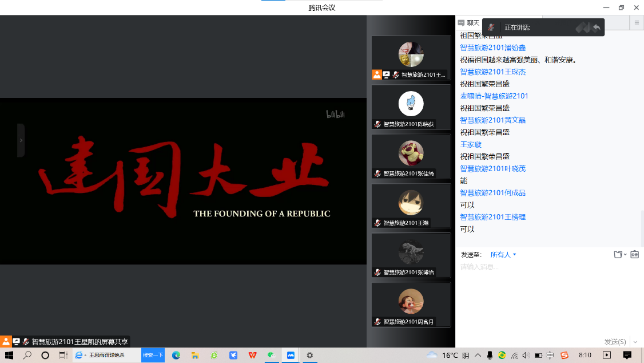Select participant tile 智慧旅游2101张博怡
This screenshot has width=644, height=363.
(x=411, y=255)
